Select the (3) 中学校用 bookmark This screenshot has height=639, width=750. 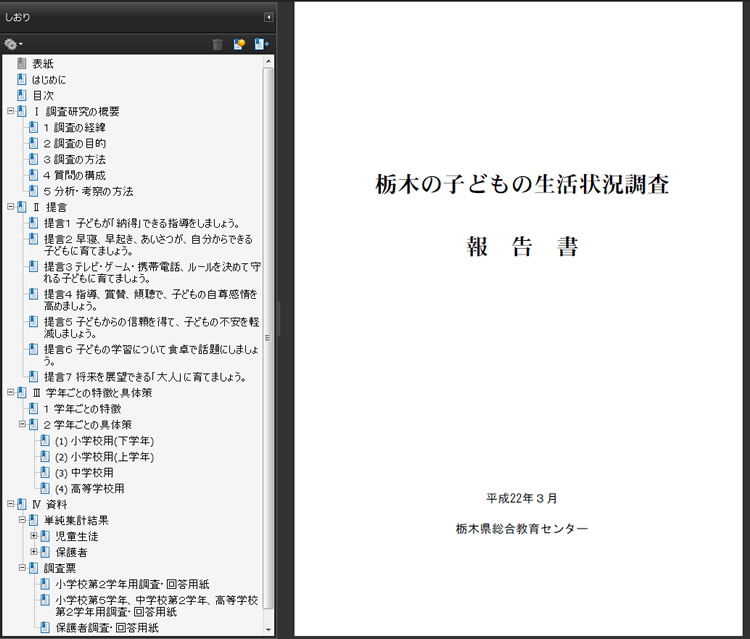pyautogui.click(x=84, y=472)
